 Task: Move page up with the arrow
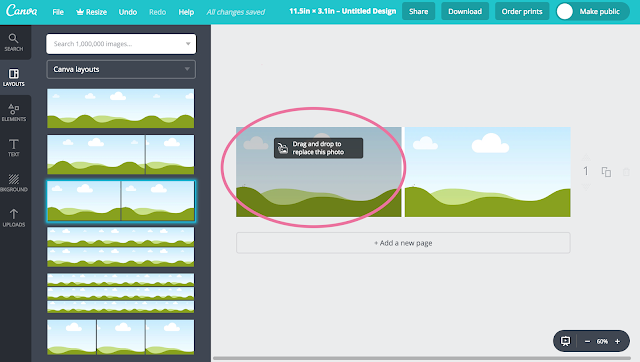pyautogui.click(x=586, y=158)
